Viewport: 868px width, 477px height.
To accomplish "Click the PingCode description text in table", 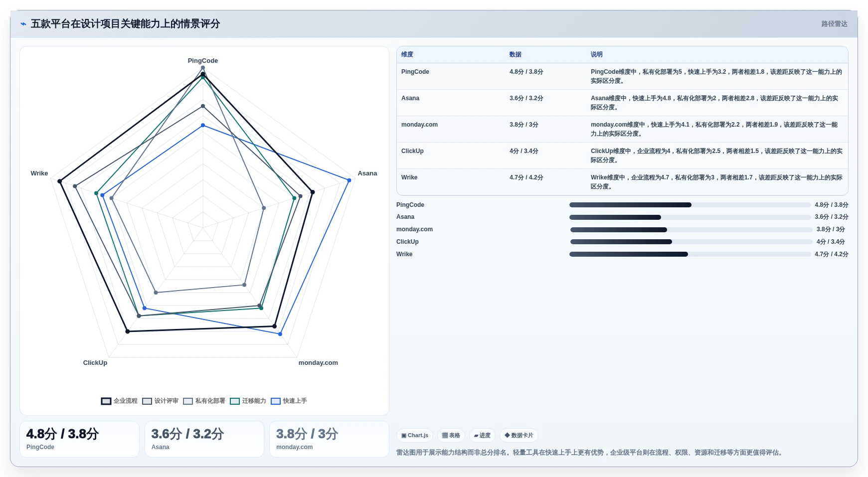I will 716,76.
